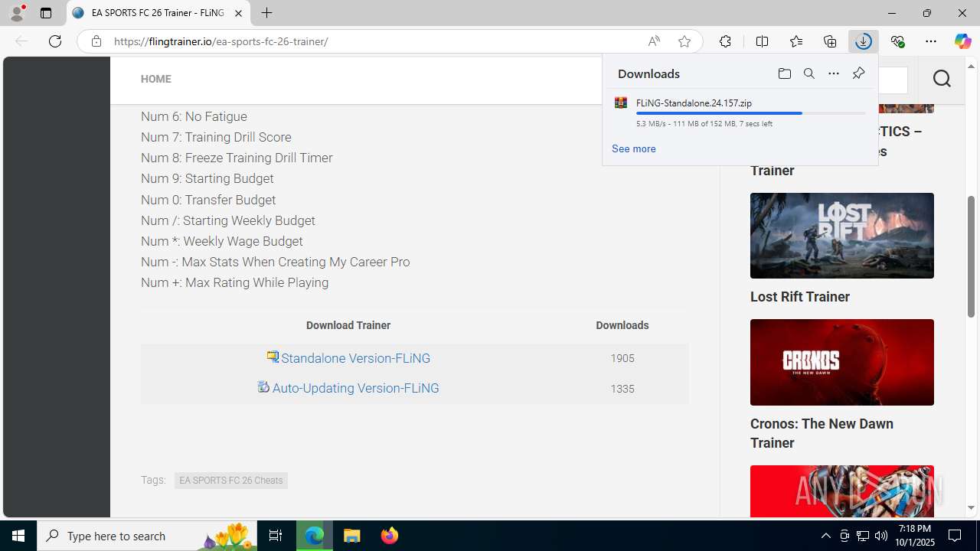980x551 pixels.
Task: Open Lost Rift Trainer title link
Action: pyautogui.click(x=799, y=297)
